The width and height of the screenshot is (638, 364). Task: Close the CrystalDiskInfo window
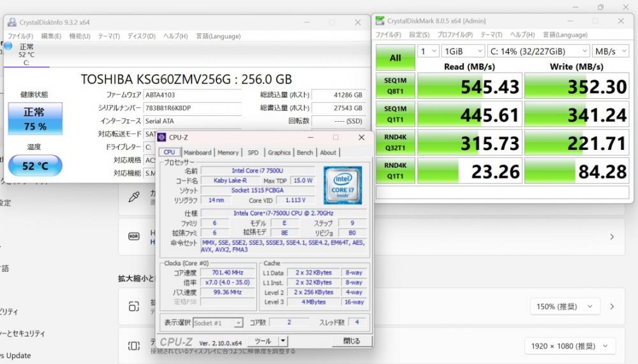click(x=358, y=22)
